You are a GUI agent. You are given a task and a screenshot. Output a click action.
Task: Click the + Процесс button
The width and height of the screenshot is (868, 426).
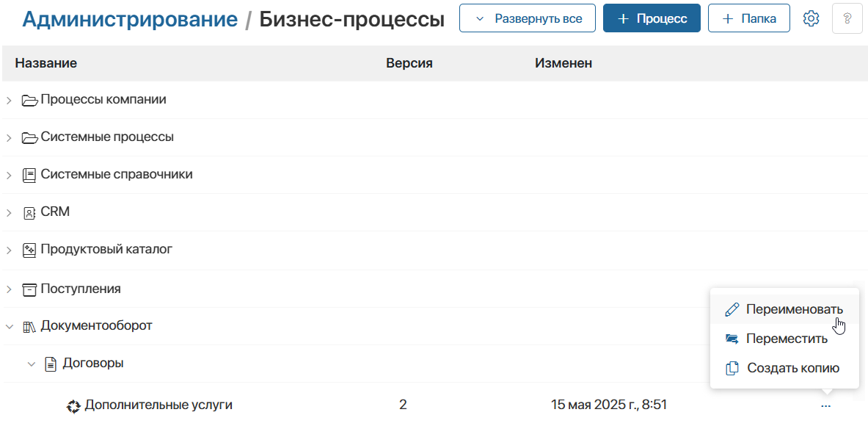pyautogui.click(x=652, y=18)
